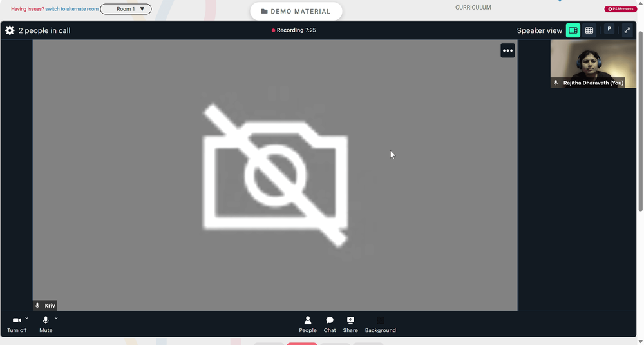Viewport: 644px width, 345px height.
Task: Turn off the camera
Action: [x=17, y=324]
